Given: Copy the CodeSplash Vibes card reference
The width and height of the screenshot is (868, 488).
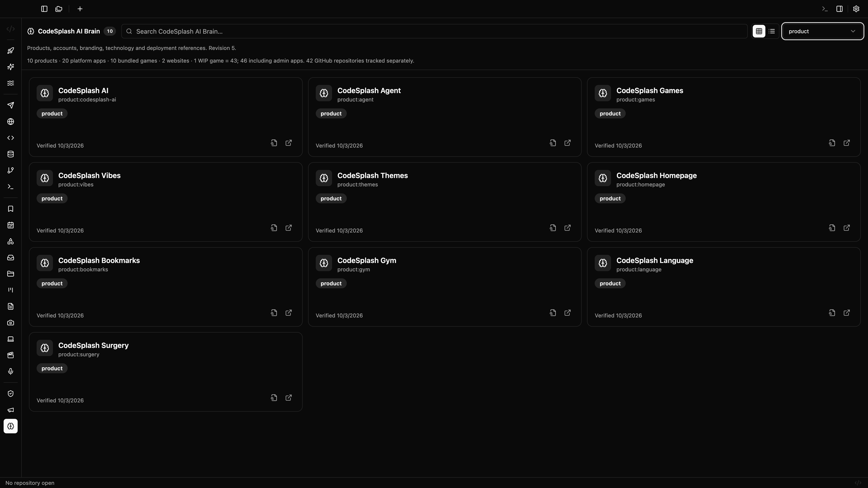Looking at the screenshot, I should coord(274,228).
